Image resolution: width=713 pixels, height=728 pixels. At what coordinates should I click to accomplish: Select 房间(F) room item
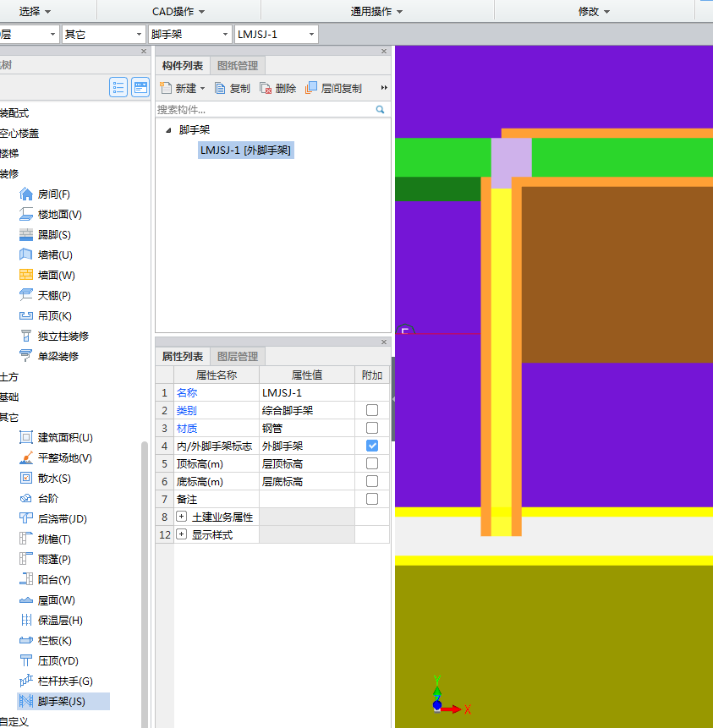click(x=53, y=194)
